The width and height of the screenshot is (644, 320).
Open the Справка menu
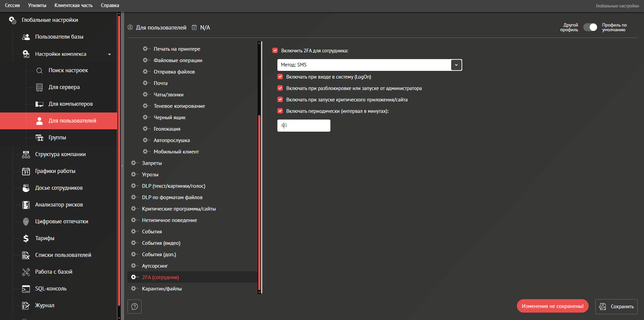click(x=110, y=5)
